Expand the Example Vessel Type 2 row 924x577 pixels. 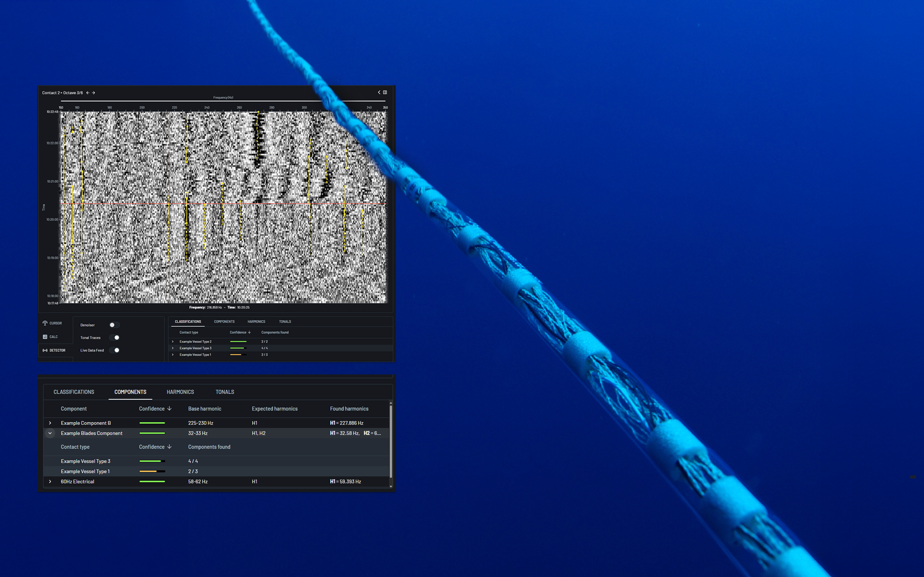173,341
